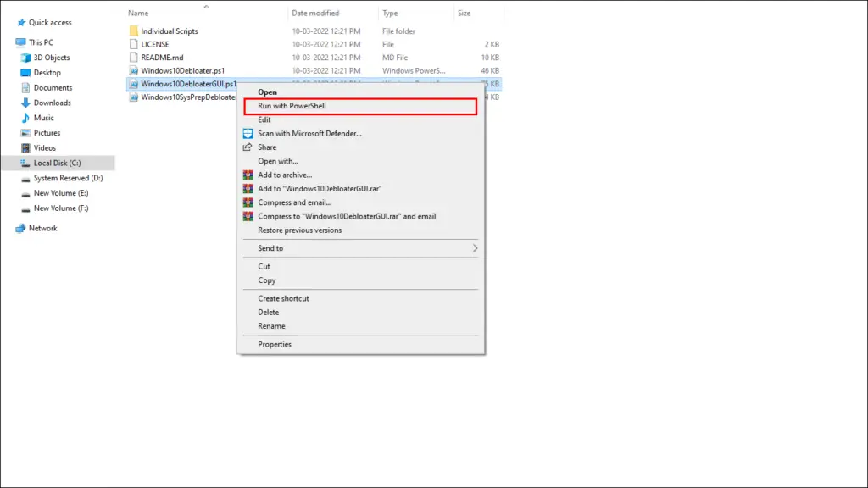Click the 46 KB size cell
Screen dimensions: 868x488
(x=490, y=71)
